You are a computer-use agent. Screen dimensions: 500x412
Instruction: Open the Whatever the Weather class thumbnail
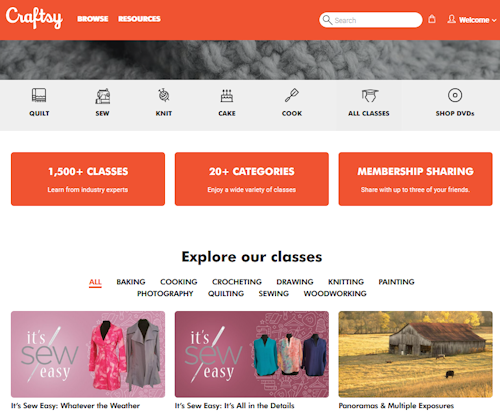pos(88,354)
